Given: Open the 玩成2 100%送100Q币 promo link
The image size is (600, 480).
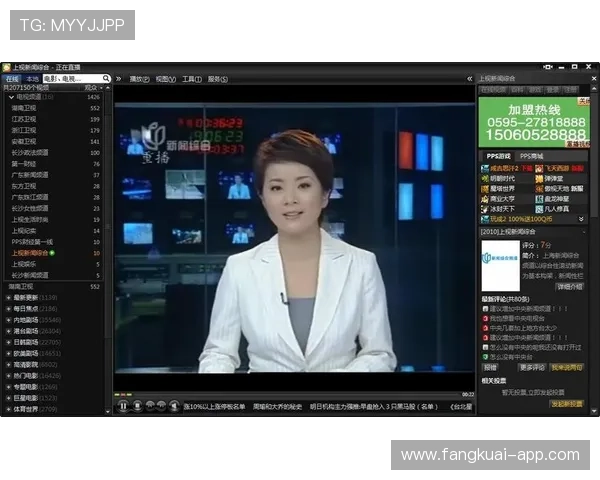Looking at the screenshot, I should point(521,219).
